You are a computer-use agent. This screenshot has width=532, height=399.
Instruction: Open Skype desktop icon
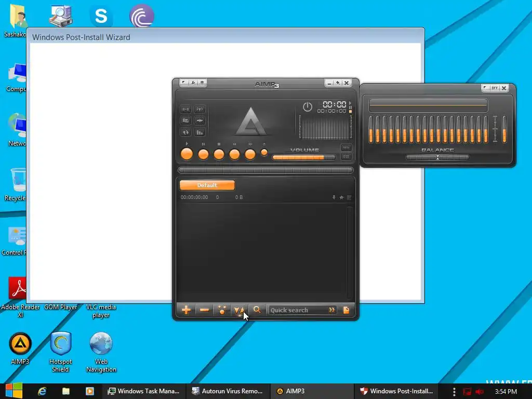point(101,16)
